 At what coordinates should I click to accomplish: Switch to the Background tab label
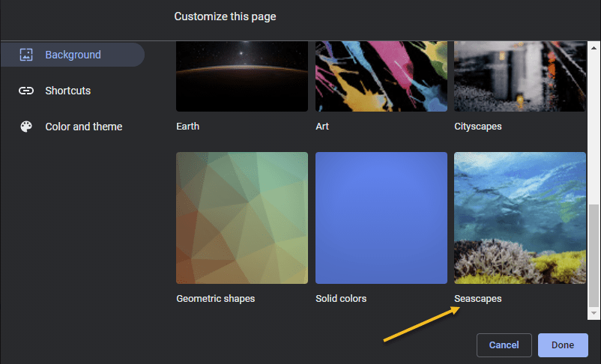[73, 55]
